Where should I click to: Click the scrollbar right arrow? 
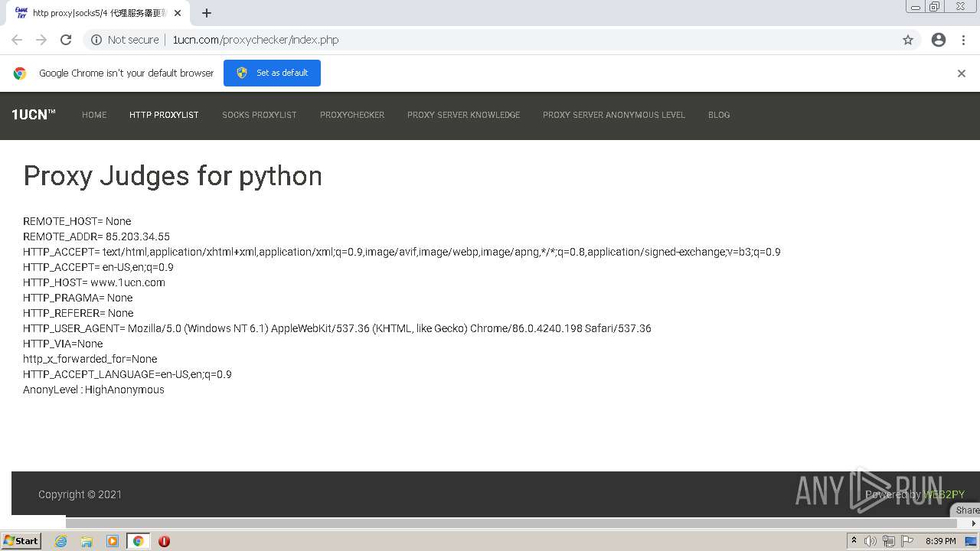974,523
